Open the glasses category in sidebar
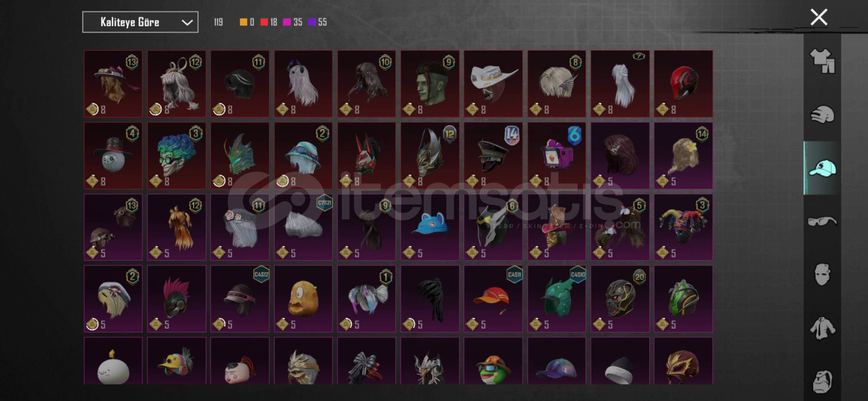 (822, 222)
